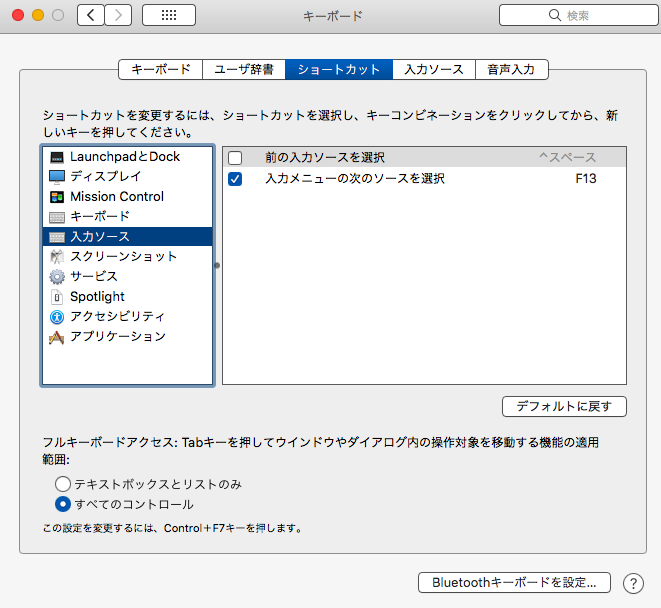Click the アクセシビリティ blue icon
Viewport: 661px width, 608px height.
click(57, 317)
